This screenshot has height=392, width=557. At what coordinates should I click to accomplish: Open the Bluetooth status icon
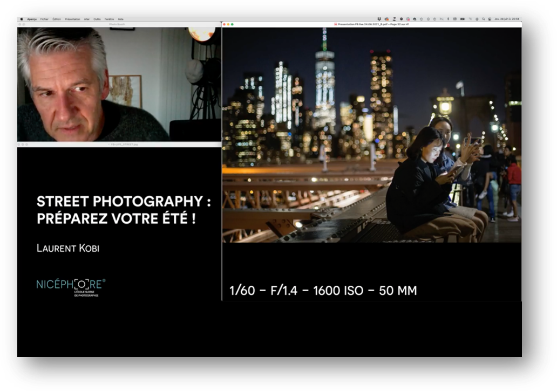point(448,19)
